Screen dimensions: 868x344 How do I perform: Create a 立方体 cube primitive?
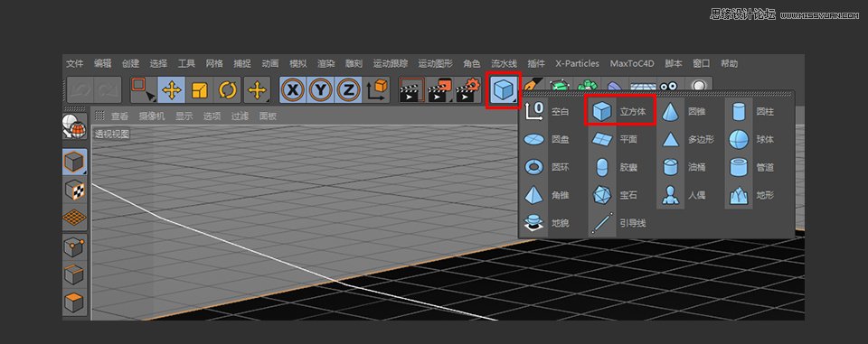[x=620, y=112]
